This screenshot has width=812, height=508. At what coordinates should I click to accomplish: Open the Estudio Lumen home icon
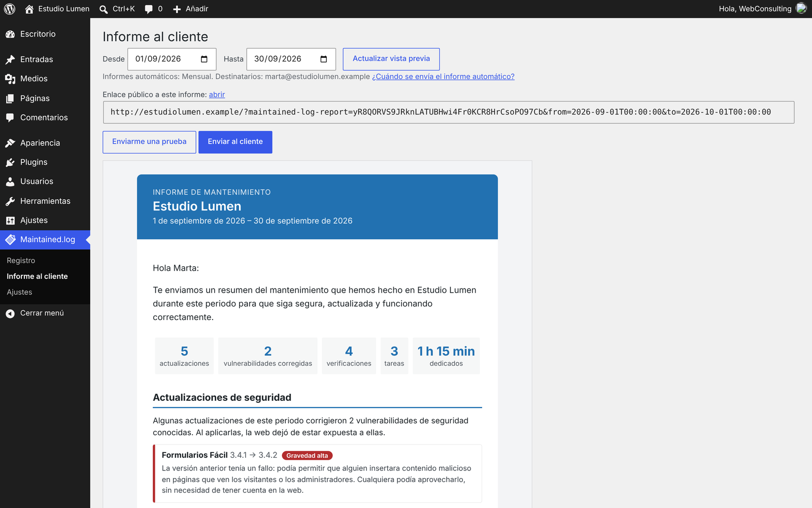[x=29, y=9]
